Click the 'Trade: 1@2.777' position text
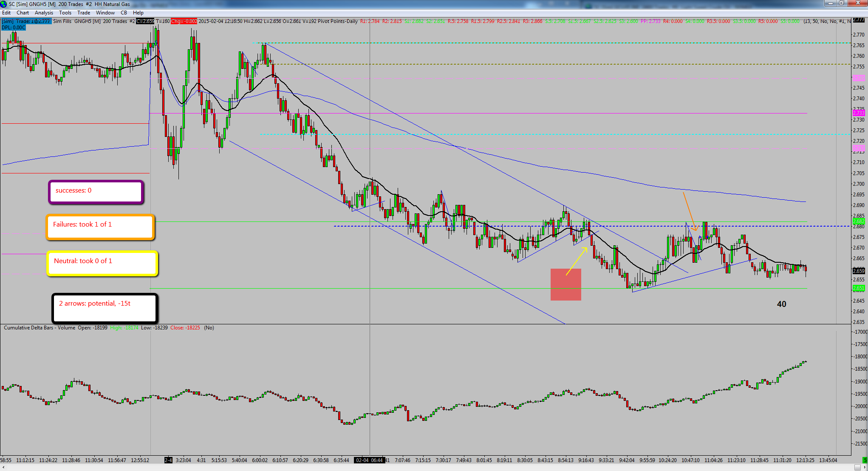 (34, 21)
